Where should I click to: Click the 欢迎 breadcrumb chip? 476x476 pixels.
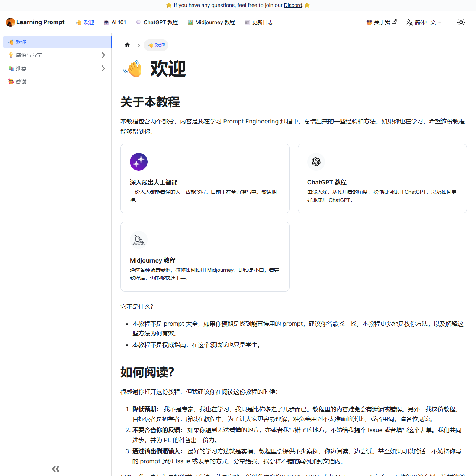click(x=156, y=45)
